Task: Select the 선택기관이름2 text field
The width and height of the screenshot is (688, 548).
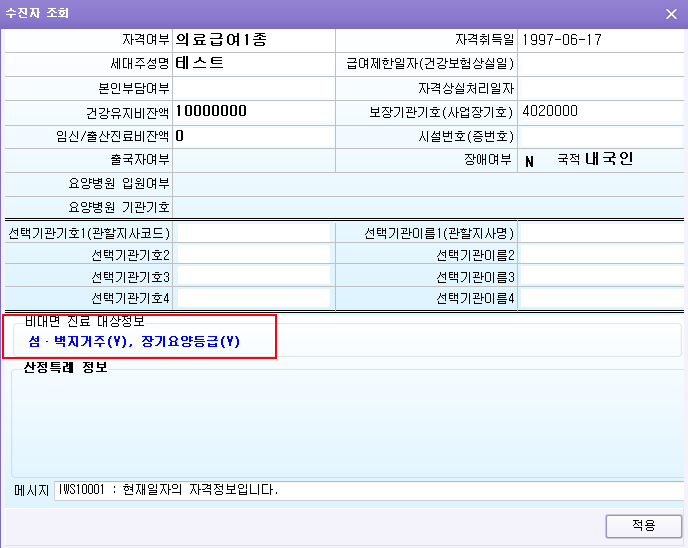Action: pyautogui.click(x=600, y=255)
